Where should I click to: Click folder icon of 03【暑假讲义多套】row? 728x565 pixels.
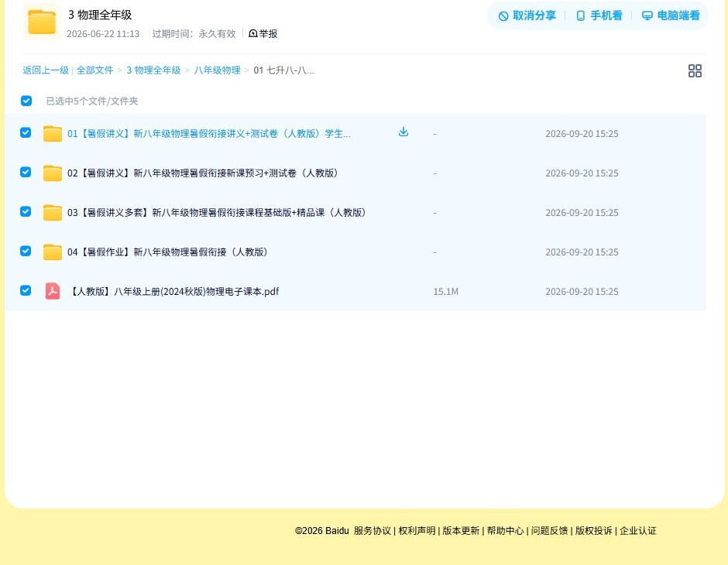click(x=53, y=212)
